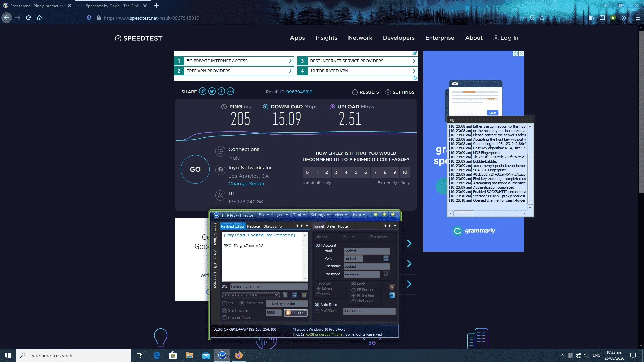Open the Inject menu dropdown
The height and width of the screenshot is (362, 644).
[281, 215]
